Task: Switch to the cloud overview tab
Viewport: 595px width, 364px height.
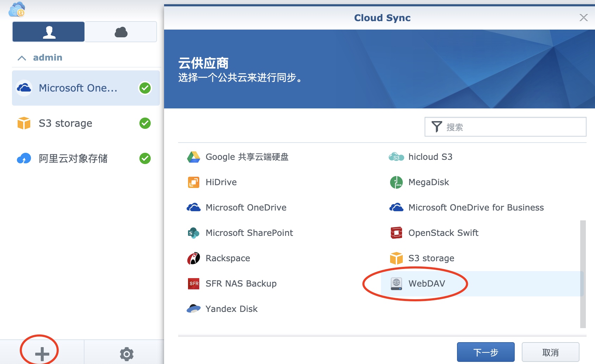Action: pos(121,32)
